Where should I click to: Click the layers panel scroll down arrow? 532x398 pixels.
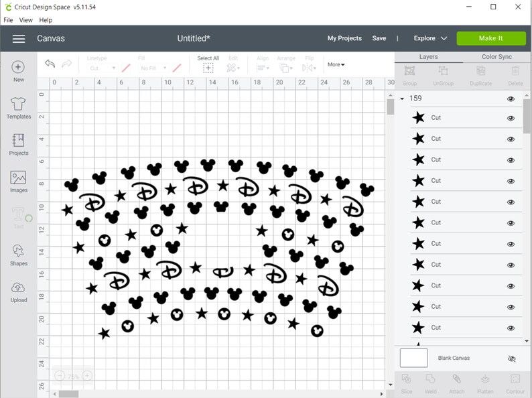coord(526,341)
